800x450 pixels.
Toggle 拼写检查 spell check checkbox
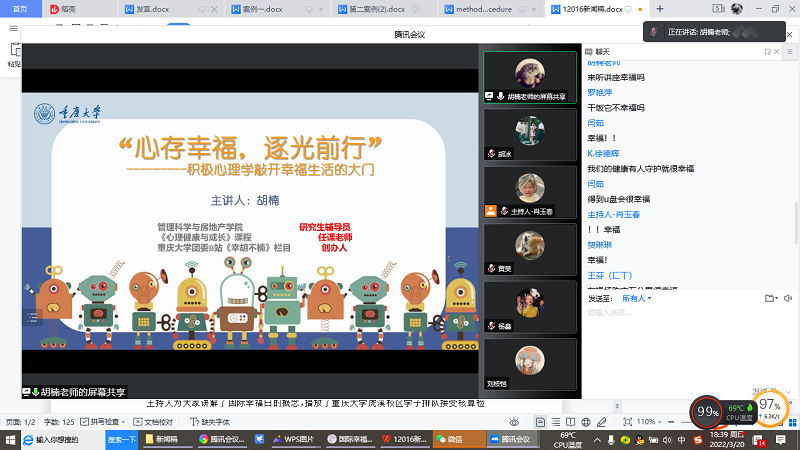tap(85, 421)
